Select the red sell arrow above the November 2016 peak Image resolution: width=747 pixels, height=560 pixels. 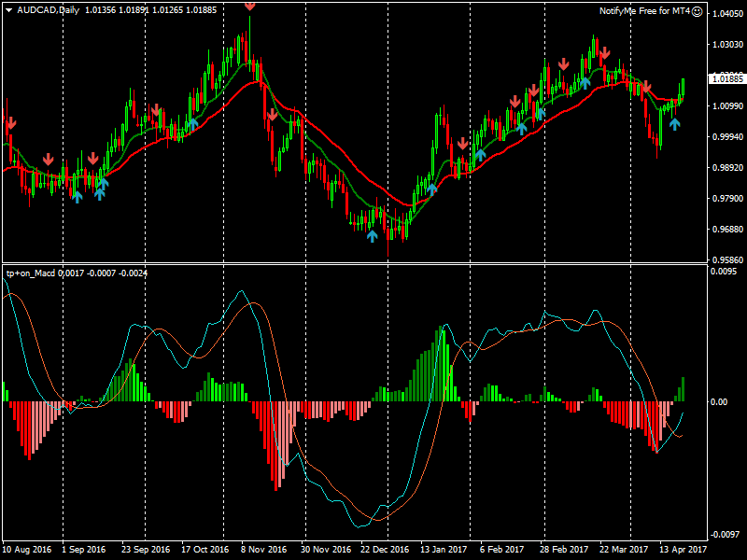point(249,6)
